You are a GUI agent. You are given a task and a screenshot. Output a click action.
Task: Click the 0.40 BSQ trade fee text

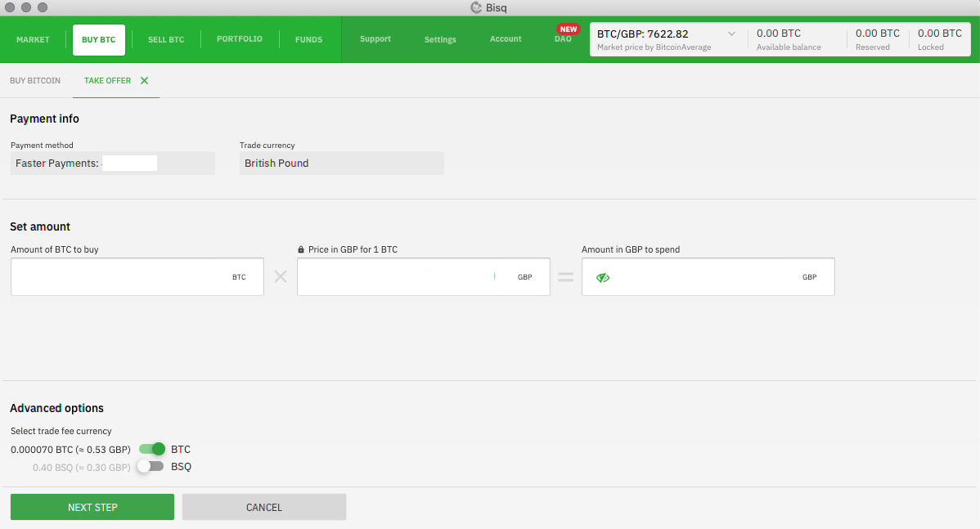pyautogui.click(x=82, y=467)
